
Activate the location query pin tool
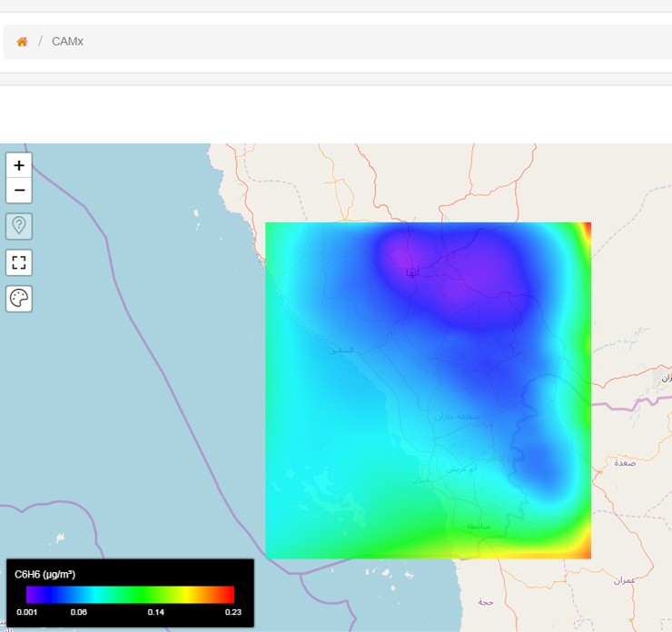[19, 226]
